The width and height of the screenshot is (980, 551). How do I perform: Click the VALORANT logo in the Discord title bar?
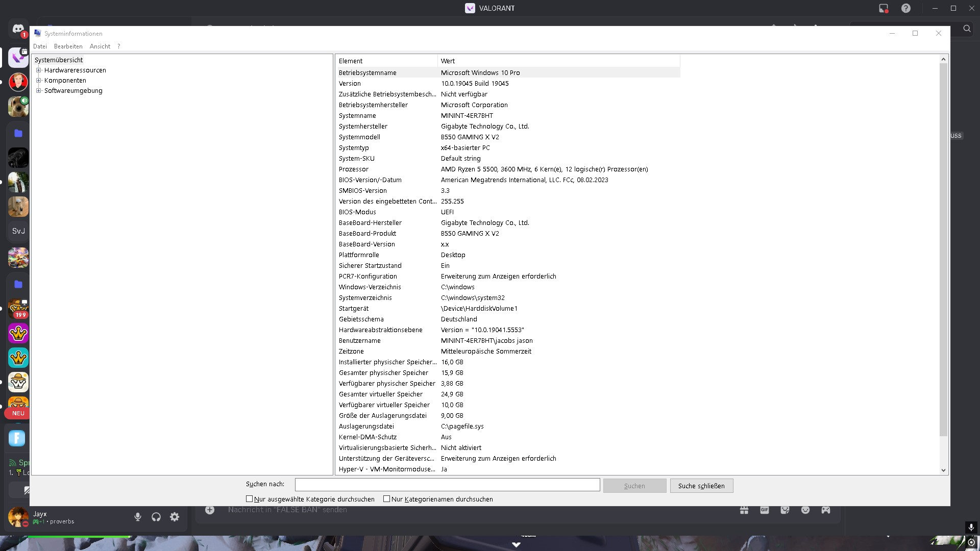470,8
